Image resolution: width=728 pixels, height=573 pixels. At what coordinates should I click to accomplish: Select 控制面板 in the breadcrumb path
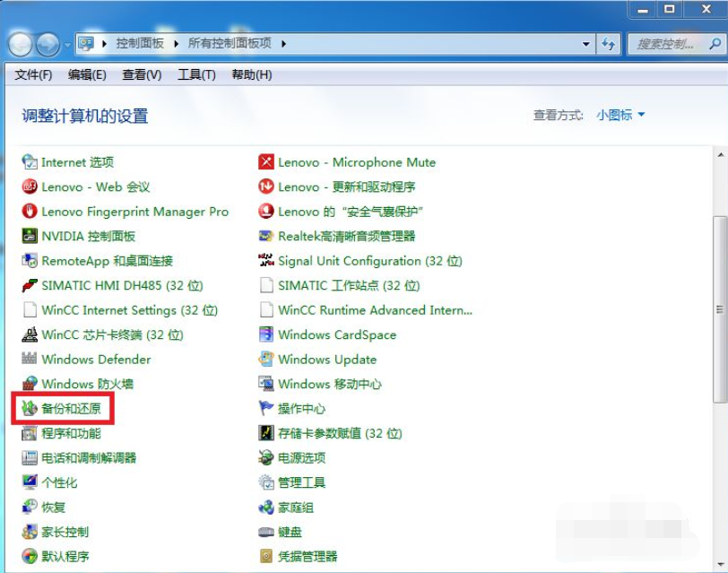[140, 44]
